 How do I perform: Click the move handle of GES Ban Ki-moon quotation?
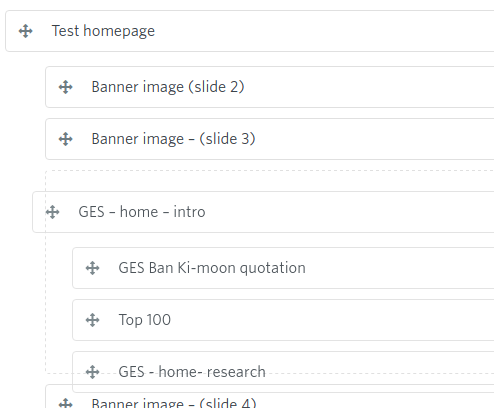pyautogui.click(x=93, y=268)
